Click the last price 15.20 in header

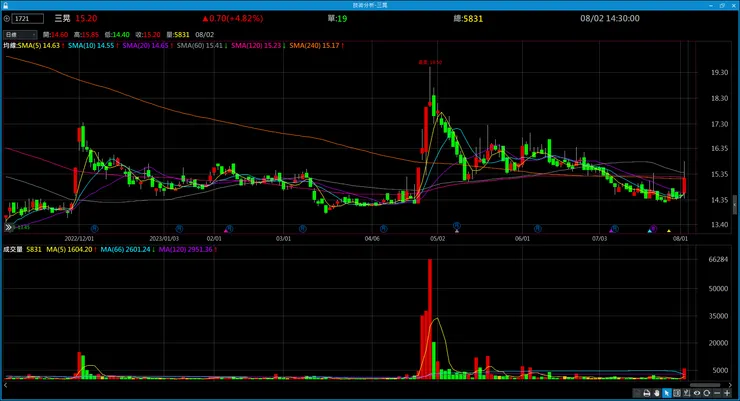[86, 18]
